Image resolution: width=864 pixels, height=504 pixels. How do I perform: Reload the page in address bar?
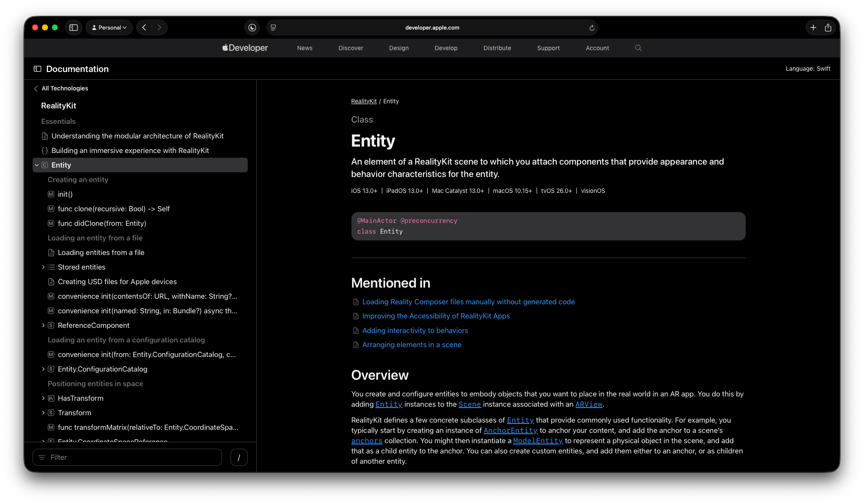click(592, 28)
